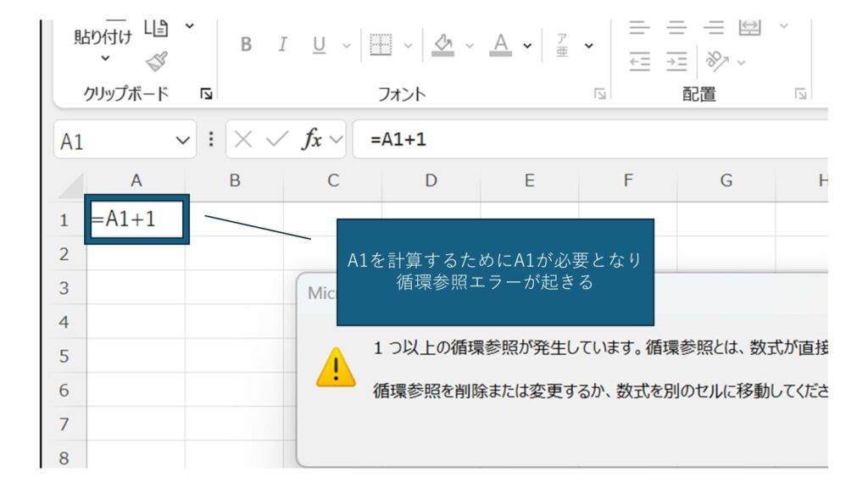Click the borders icon

381,45
